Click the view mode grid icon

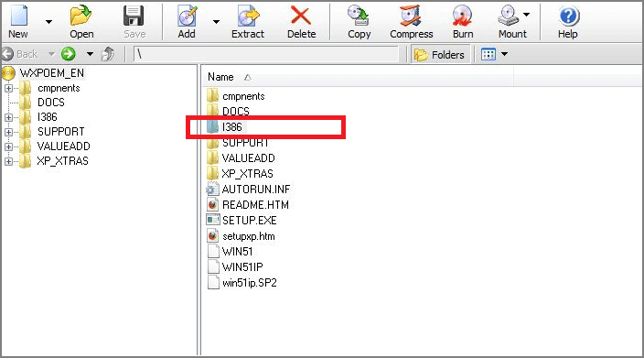coord(488,54)
